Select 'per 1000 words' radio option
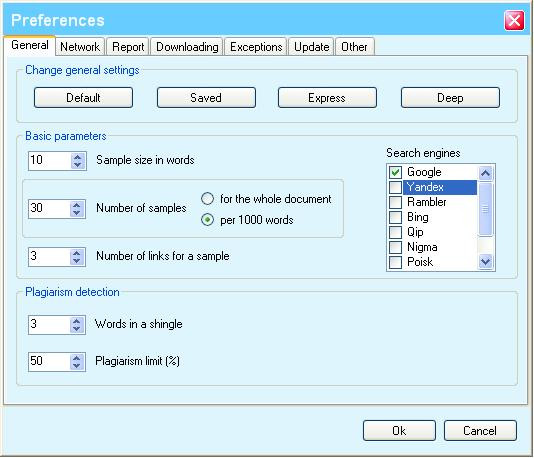The height and width of the screenshot is (458, 534). (207, 220)
